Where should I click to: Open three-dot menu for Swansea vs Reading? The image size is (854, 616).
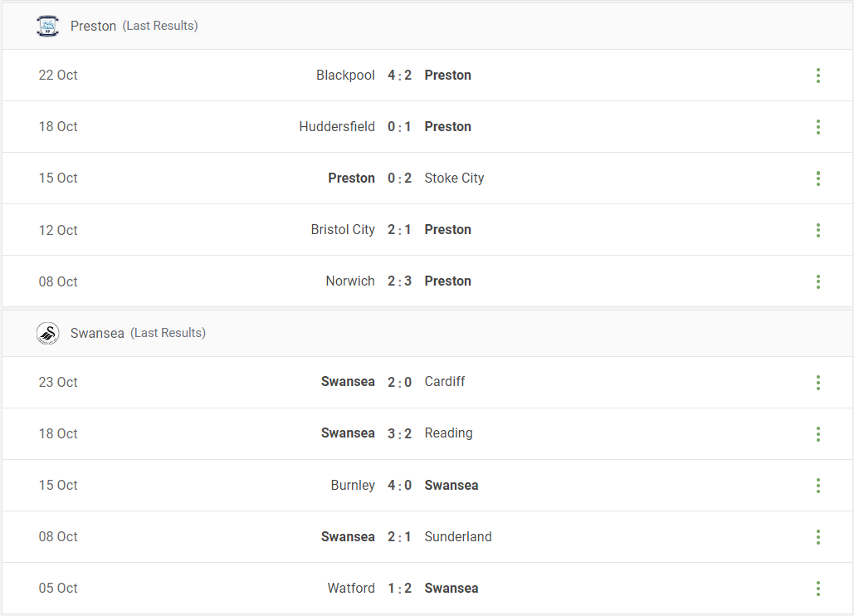pos(818,434)
